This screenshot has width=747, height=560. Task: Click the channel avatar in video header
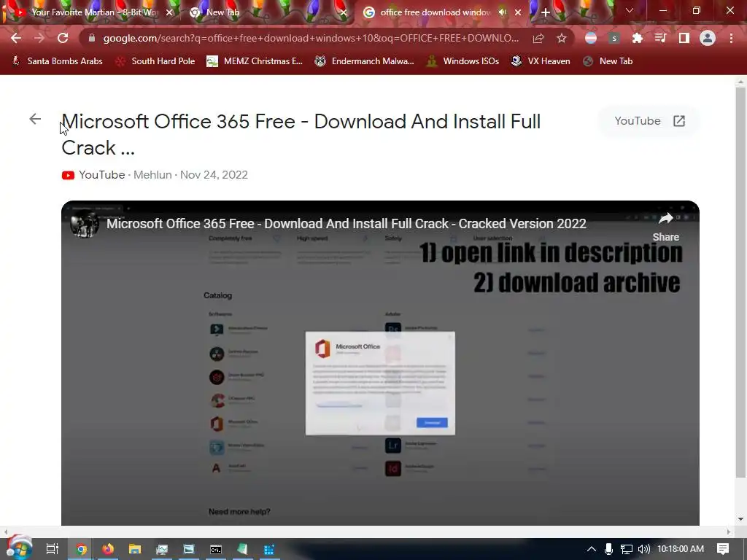[85, 223]
